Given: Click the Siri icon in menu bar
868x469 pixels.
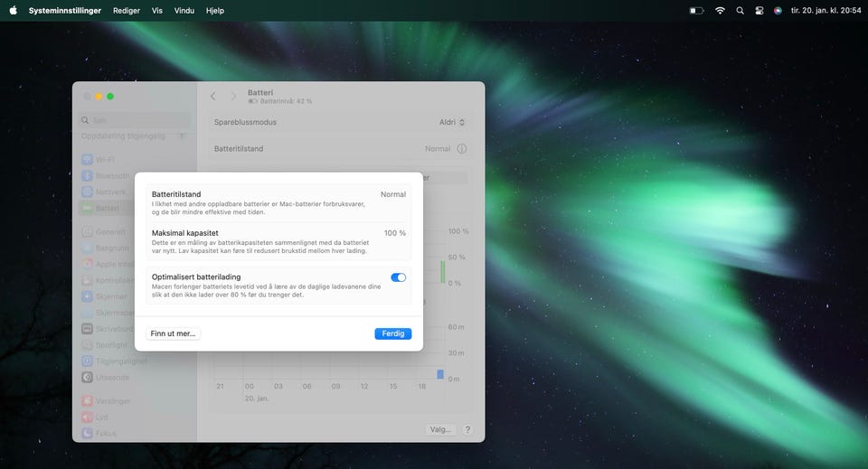Looking at the screenshot, I should pyautogui.click(x=778, y=11).
